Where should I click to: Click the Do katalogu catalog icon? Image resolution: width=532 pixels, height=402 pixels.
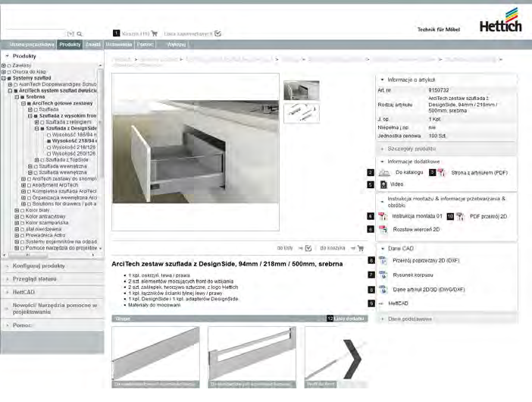tap(384, 173)
